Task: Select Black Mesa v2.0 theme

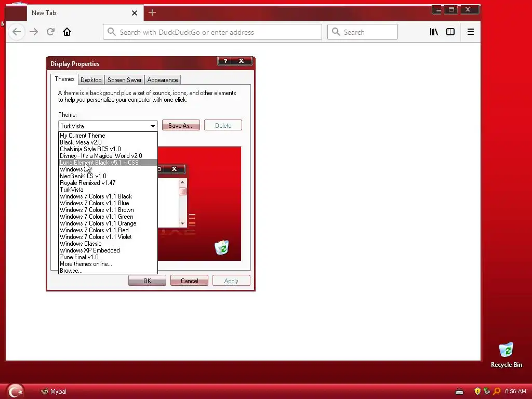Action: coord(108,142)
